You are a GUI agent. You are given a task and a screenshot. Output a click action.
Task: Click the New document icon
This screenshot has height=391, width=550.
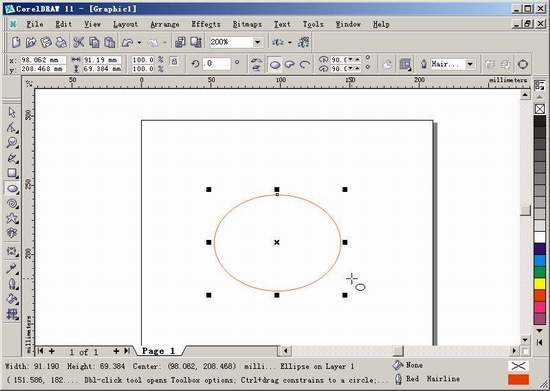[15, 42]
